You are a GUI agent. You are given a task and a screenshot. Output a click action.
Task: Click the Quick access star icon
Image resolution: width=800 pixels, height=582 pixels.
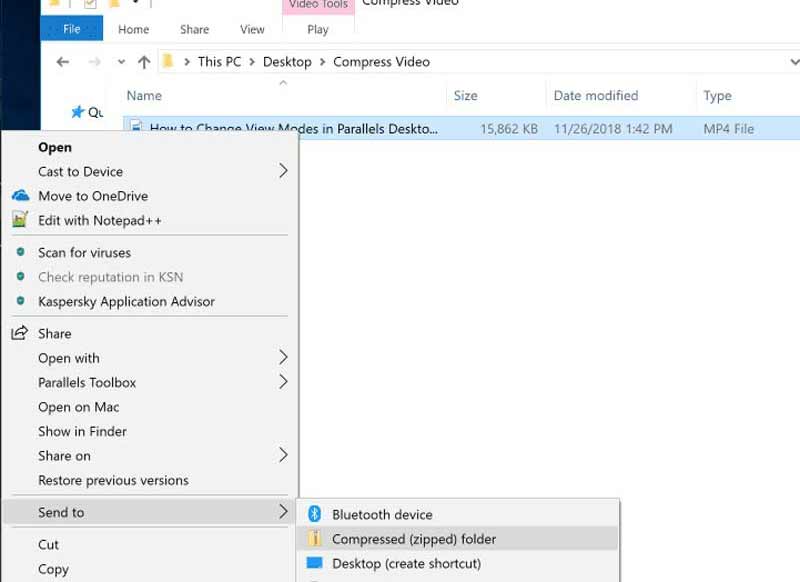(x=78, y=112)
